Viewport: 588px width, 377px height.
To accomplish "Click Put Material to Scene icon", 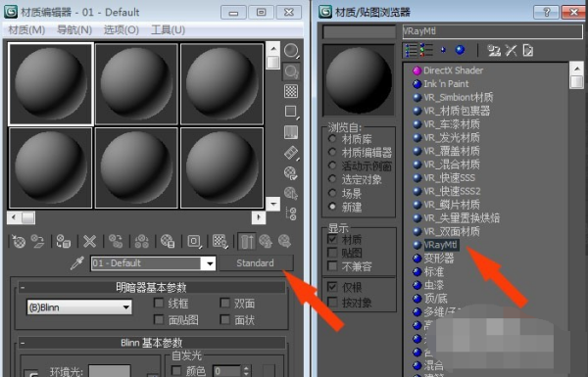I will [38, 241].
